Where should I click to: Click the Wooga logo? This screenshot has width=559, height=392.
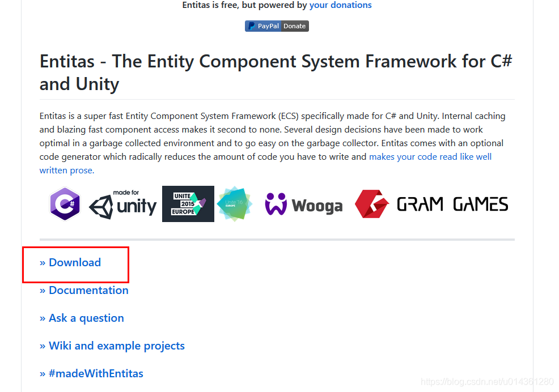pos(304,204)
